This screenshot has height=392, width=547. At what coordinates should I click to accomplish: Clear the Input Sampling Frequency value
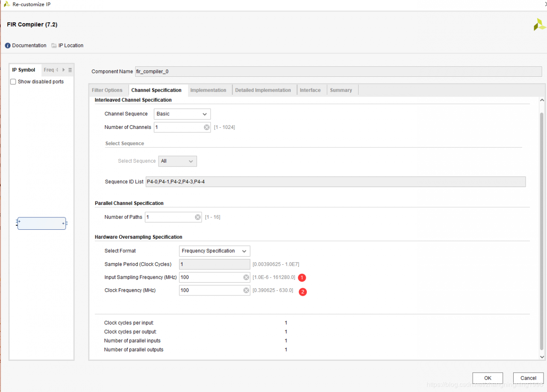click(x=246, y=278)
